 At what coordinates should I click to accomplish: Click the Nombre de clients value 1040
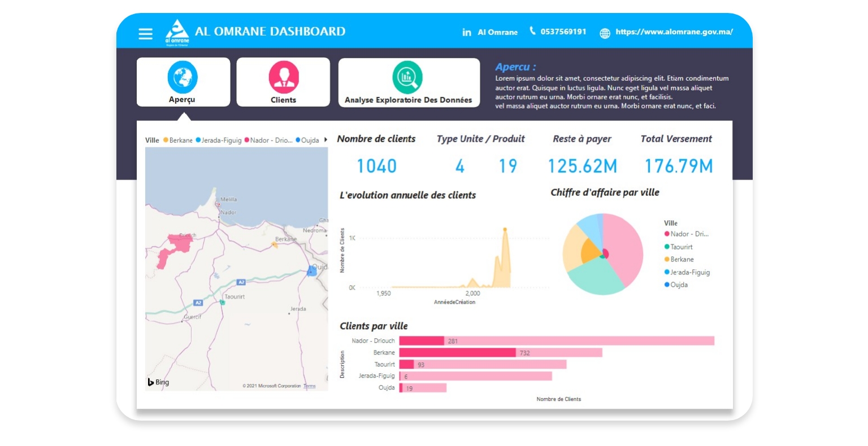[376, 166]
